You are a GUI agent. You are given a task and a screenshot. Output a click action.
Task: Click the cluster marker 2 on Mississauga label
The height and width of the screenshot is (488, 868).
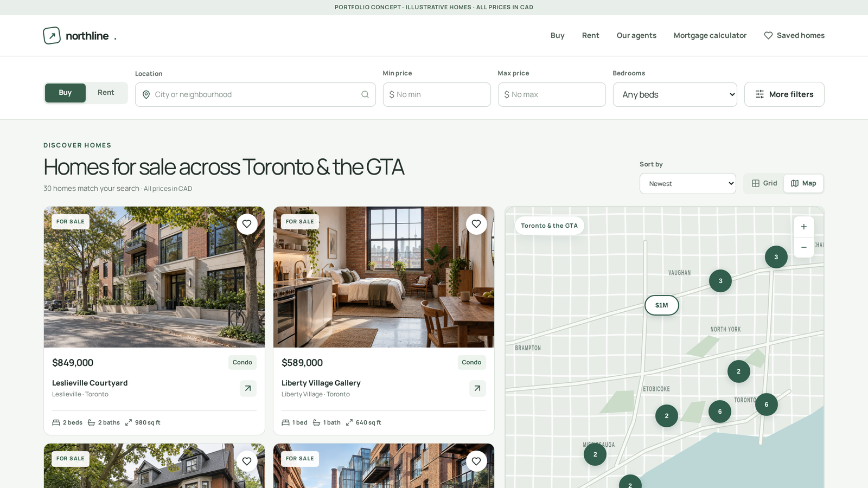coord(595,454)
